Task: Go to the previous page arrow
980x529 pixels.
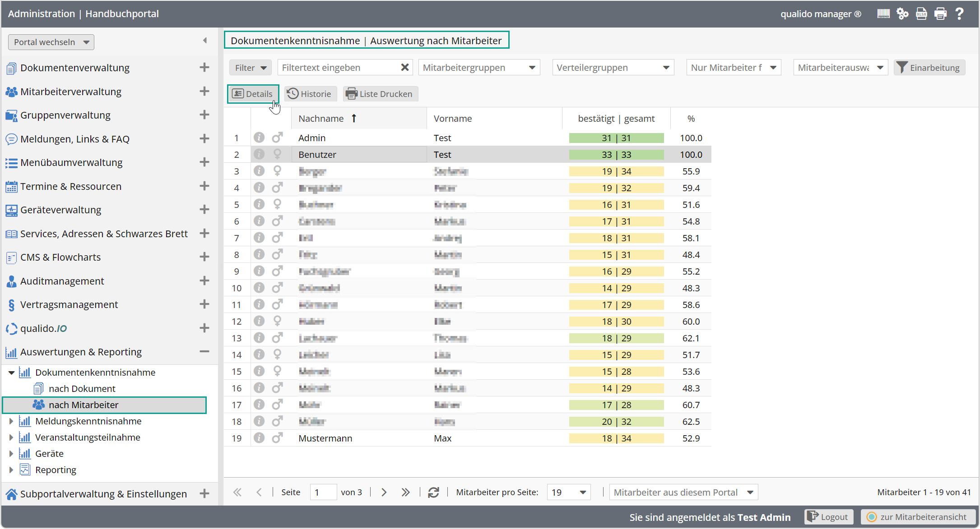Action: click(259, 492)
